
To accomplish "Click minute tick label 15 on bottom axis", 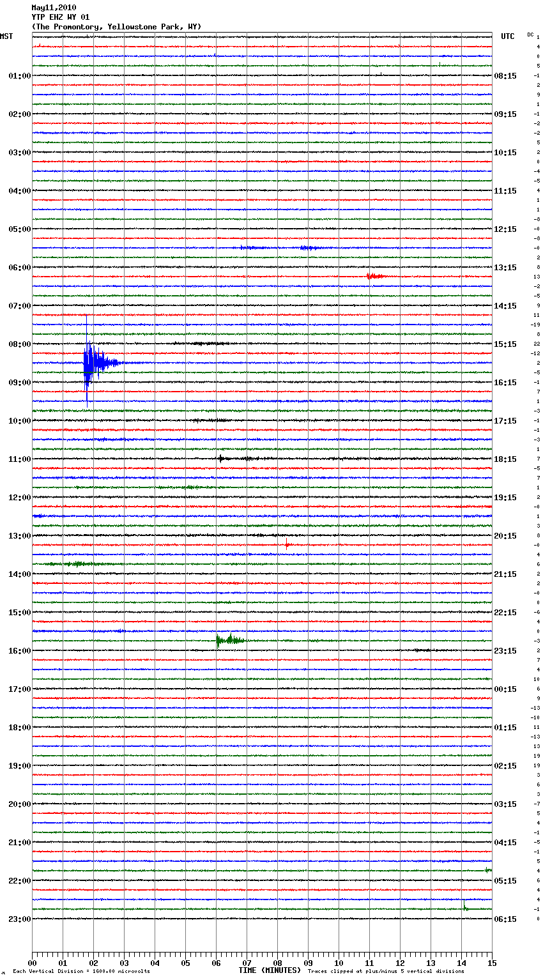I will coord(492,963).
